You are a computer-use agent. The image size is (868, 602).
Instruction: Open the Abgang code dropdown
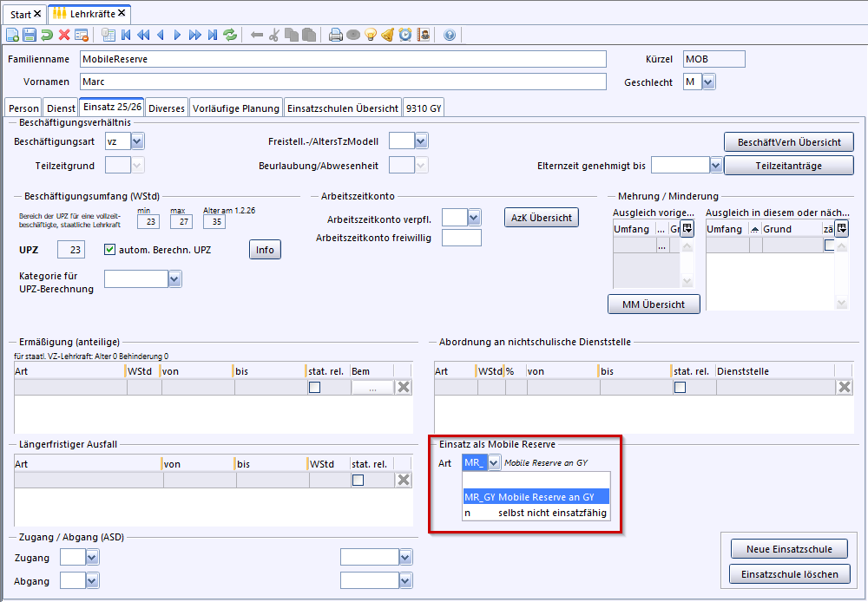coord(92,580)
